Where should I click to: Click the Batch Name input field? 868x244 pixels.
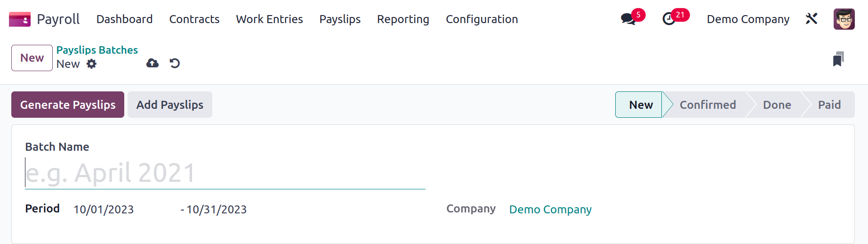pos(225,173)
